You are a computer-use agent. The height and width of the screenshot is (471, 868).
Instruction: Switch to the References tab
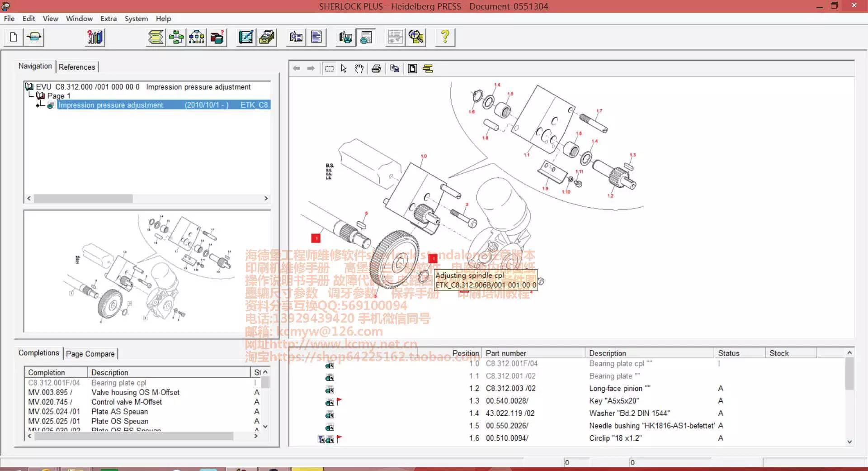coord(77,67)
